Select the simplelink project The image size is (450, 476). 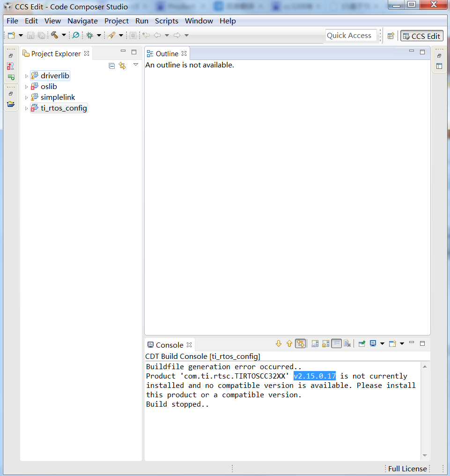pos(58,97)
